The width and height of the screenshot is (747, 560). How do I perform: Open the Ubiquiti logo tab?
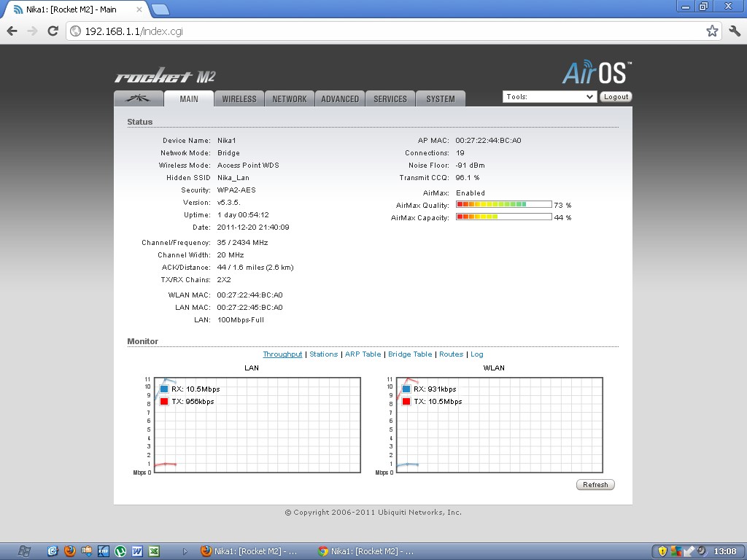click(139, 98)
